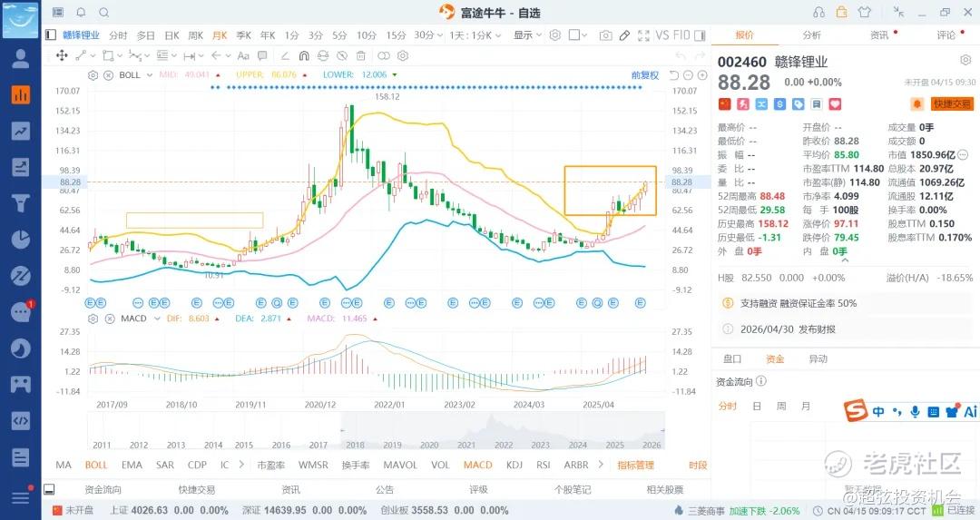The height and width of the screenshot is (520, 980).
Task: Click the search magnifier in title bar
Action: [x=104, y=13]
